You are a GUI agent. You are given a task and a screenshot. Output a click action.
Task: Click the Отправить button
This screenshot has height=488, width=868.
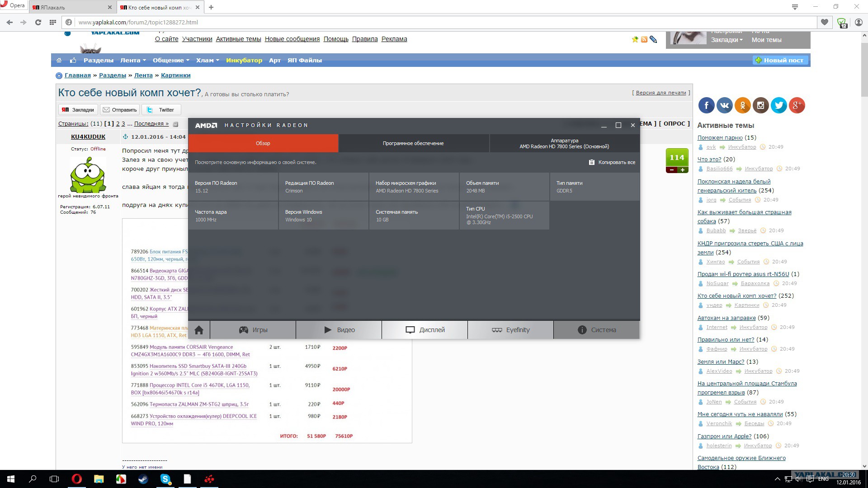119,110
